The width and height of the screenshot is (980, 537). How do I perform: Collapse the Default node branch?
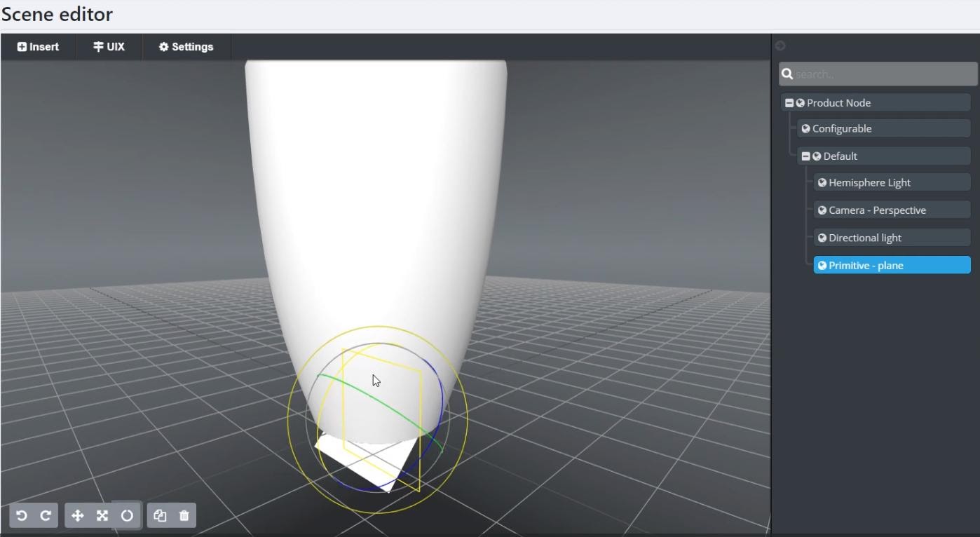coord(806,156)
